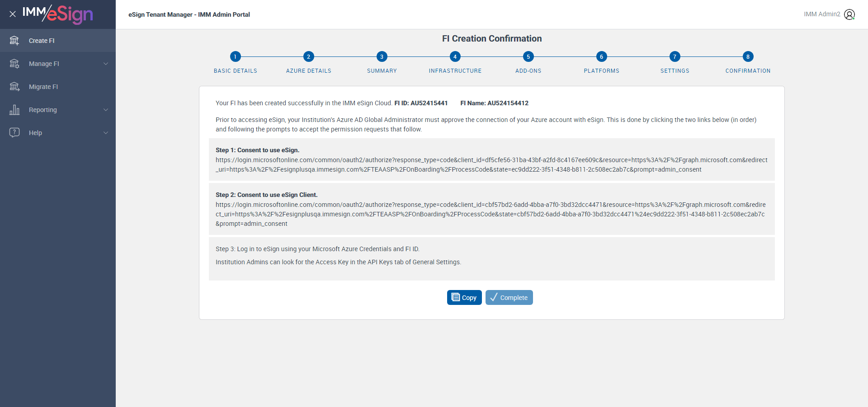The width and height of the screenshot is (868, 407).
Task: Click the IMM eSign logo
Action: click(x=57, y=14)
